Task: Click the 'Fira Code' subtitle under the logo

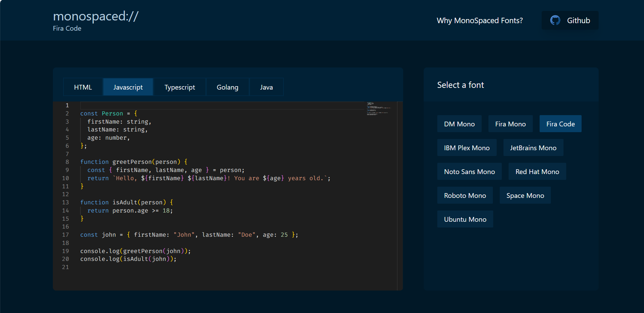Action: coord(67,28)
